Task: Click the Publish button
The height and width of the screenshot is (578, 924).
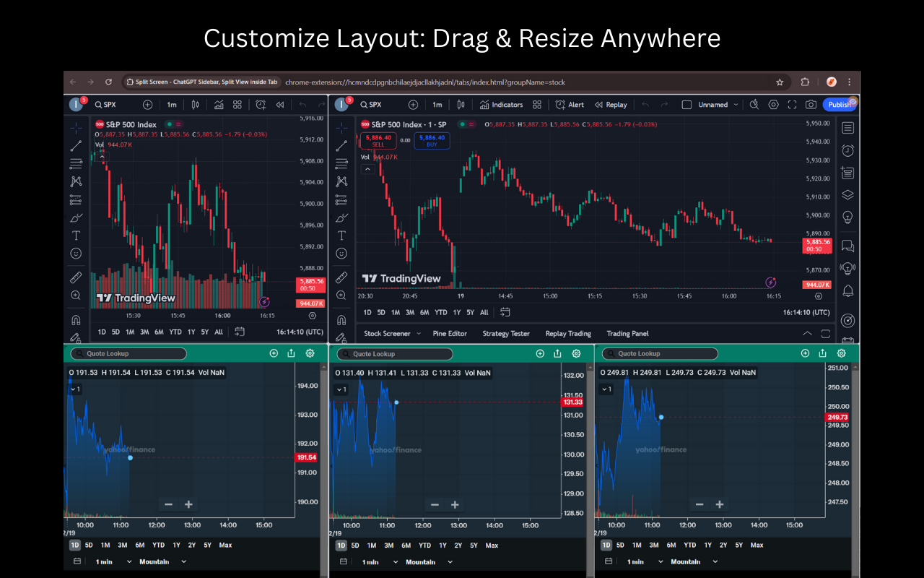Action: tap(839, 105)
